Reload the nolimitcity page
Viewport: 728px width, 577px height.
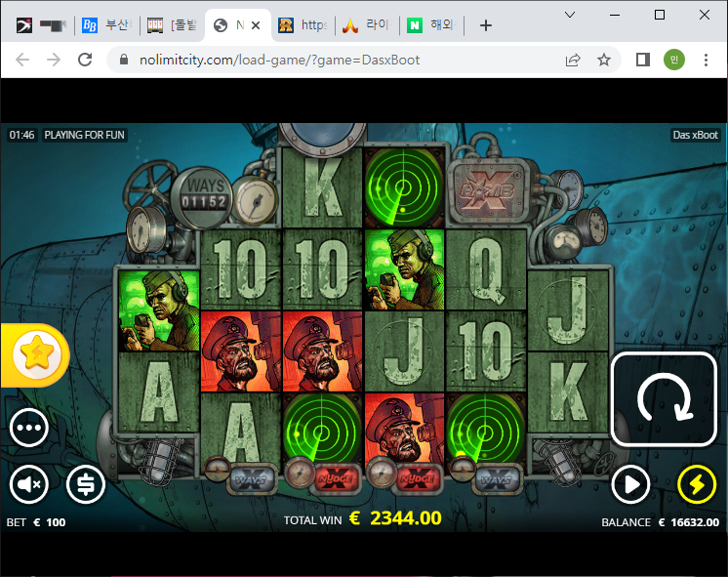click(85, 60)
